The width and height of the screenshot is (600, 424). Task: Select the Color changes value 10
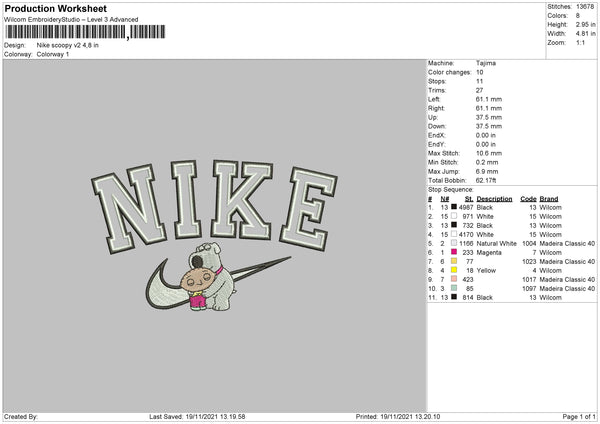pos(479,72)
